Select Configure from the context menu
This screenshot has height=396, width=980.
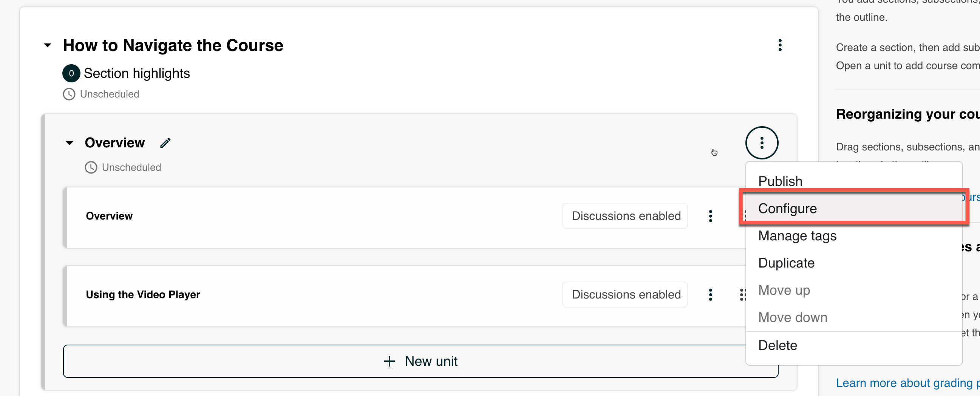[x=787, y=208]
